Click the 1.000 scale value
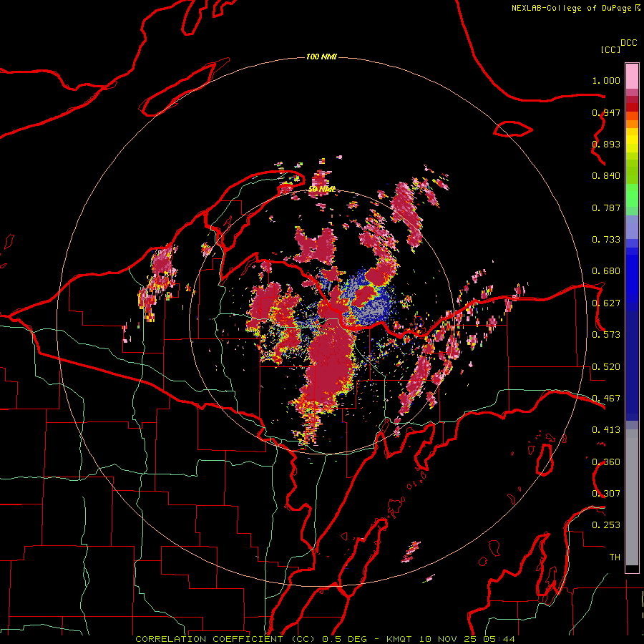Image resolution: width=644 pixels, height=644 pixels. click(606, 80)
